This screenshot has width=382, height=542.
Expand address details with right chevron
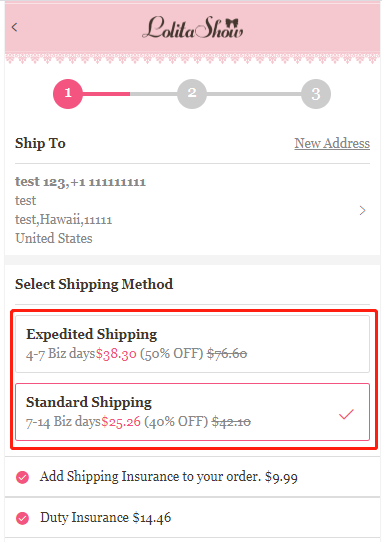(x=362, y=210)
